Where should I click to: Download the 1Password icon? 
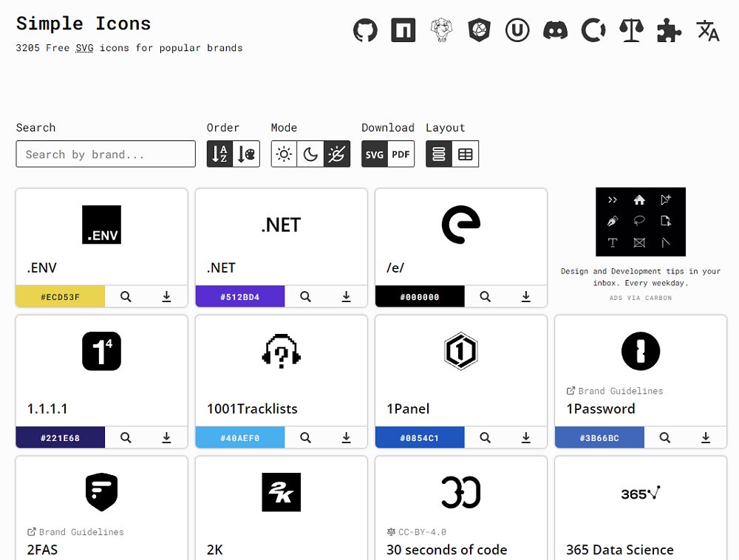706,437
